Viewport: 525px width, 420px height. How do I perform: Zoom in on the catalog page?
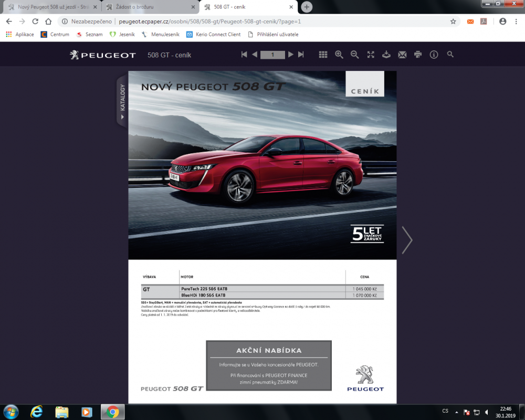click(339, 55)
